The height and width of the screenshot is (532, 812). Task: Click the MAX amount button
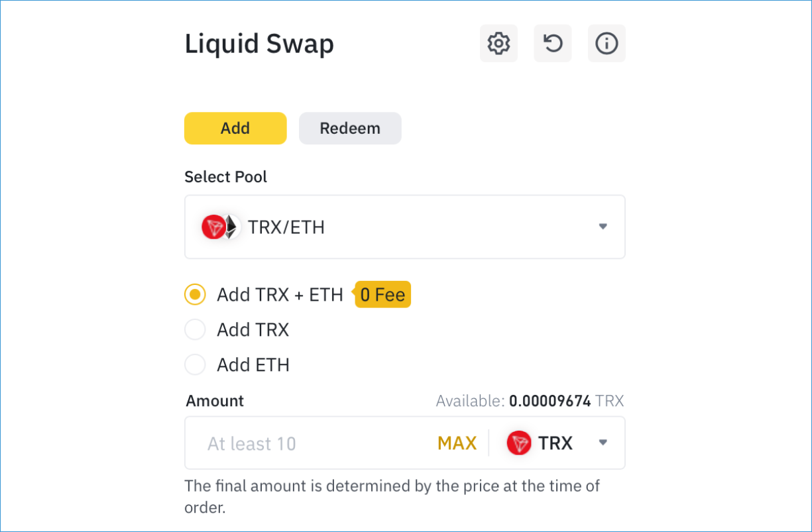(x=457, y=443)
